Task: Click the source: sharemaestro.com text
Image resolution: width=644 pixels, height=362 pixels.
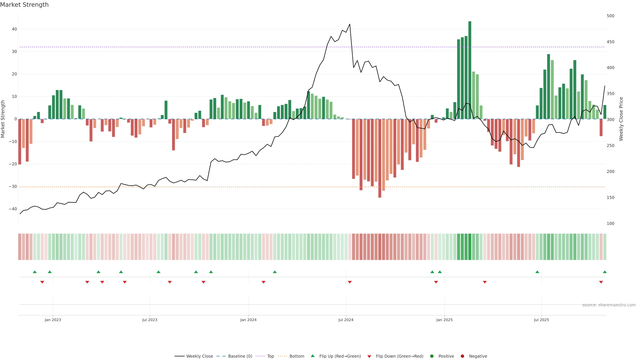Action: (609, 305)
